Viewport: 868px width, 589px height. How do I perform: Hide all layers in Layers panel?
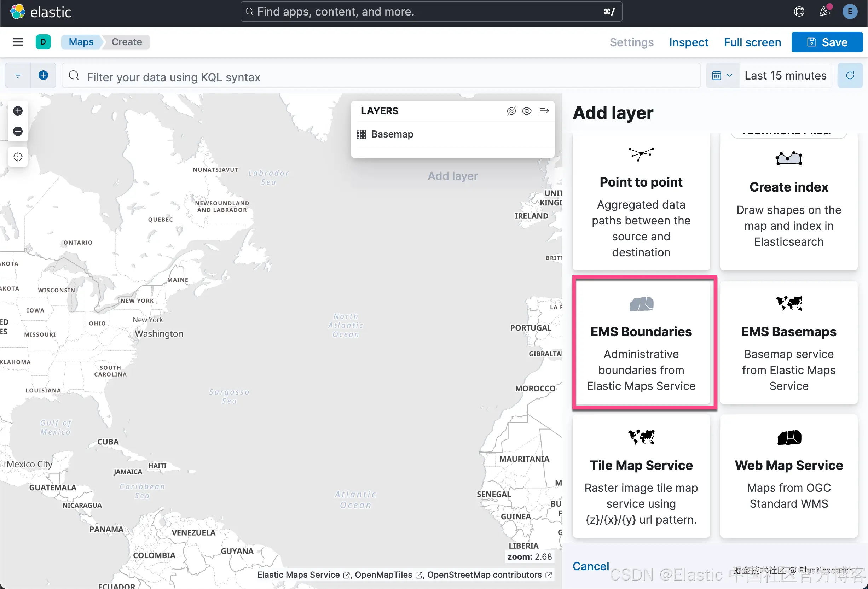pyautogui.click(x=511, y=111)
